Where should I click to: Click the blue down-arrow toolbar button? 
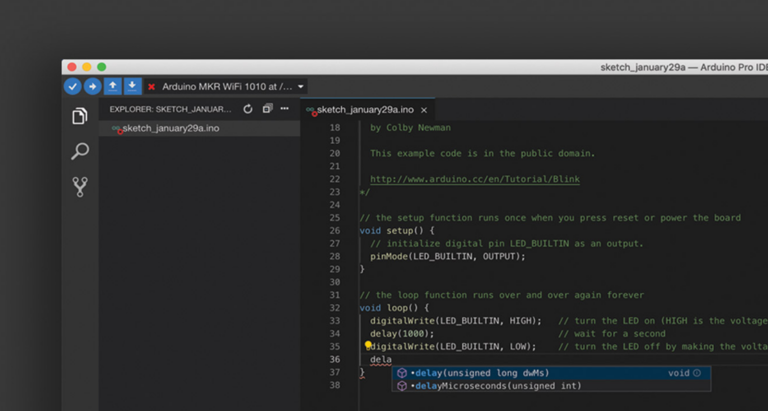click(132, 87)
